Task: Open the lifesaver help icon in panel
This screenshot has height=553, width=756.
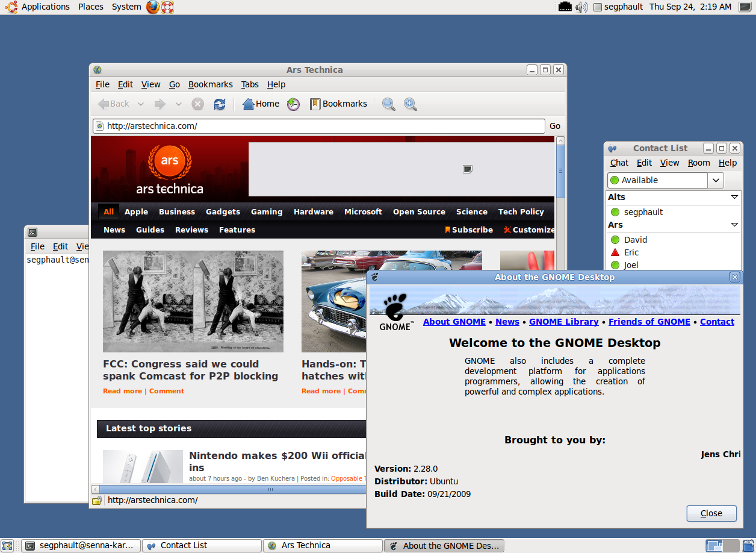Action: coord(167,7)
